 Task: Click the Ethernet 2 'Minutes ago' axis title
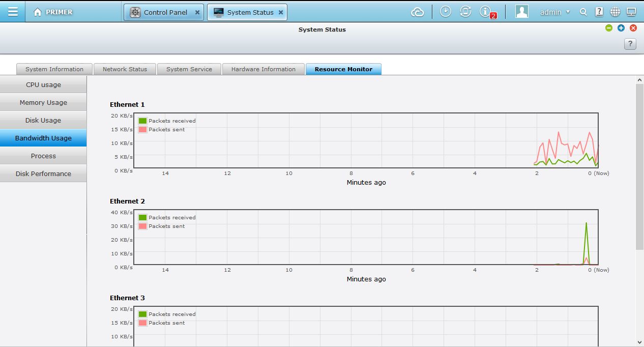tap(366, 279)
